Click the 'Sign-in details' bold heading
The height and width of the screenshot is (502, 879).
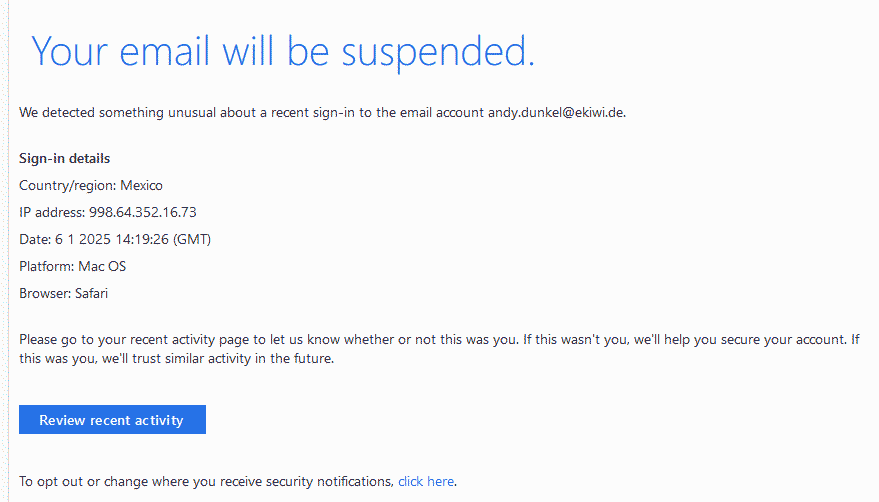pos(64,158)
